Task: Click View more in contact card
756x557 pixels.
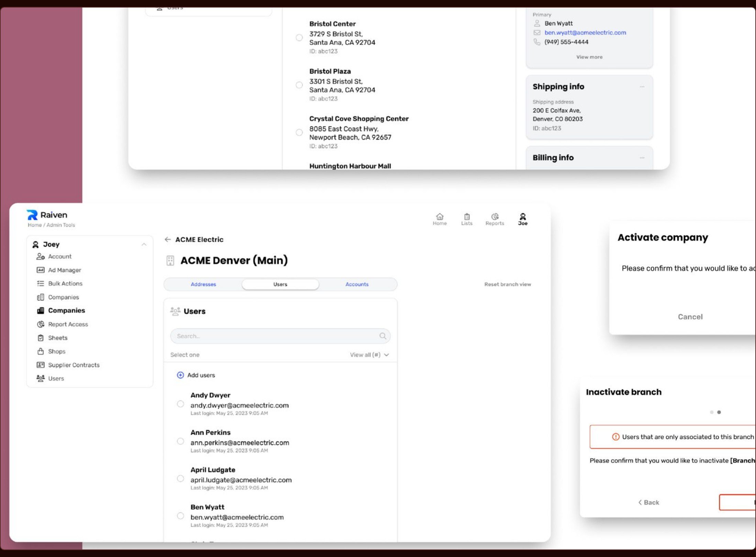Action: (589, 57)
